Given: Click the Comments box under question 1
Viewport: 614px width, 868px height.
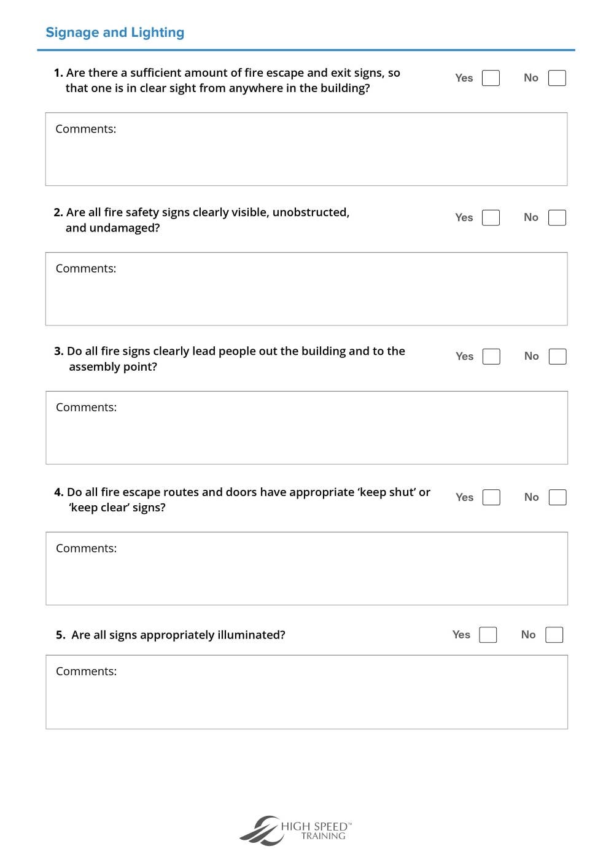Looking at the screenshot, I should point(306,149).
